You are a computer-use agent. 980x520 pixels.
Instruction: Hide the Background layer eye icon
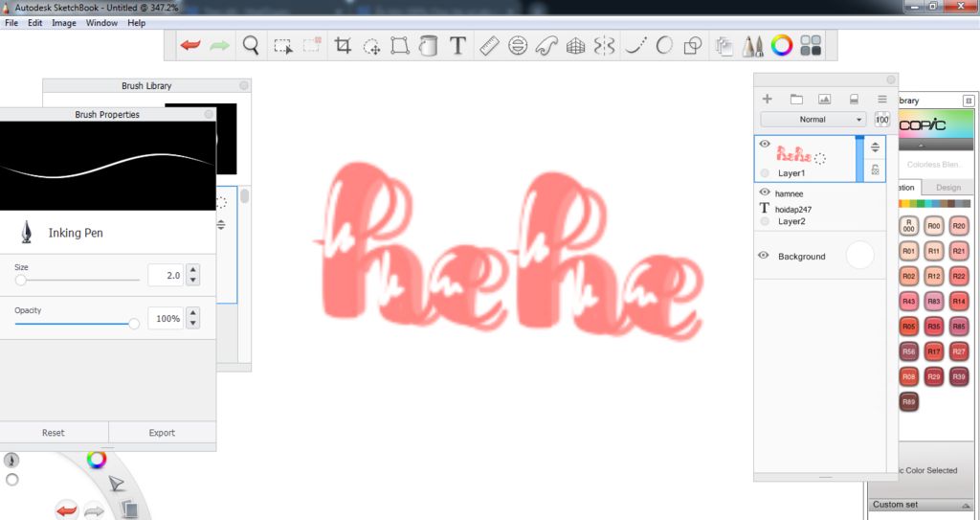point(763,256)
